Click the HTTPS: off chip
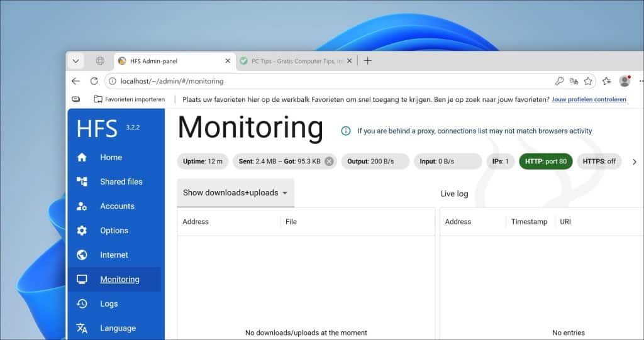Viewport: 644px width, 340px height. (x=599, y=162)
